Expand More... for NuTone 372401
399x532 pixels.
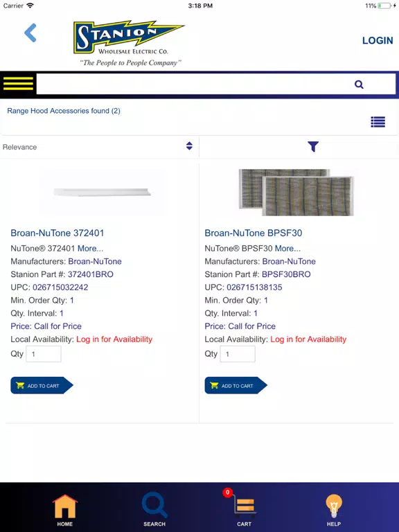click(x=90, y=249)
